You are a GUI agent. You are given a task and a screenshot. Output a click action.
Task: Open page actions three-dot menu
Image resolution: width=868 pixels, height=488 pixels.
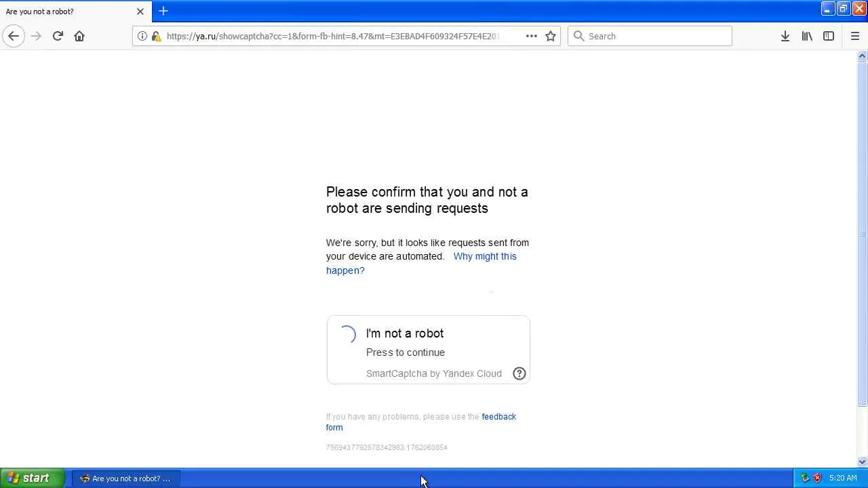coord(532,36)
